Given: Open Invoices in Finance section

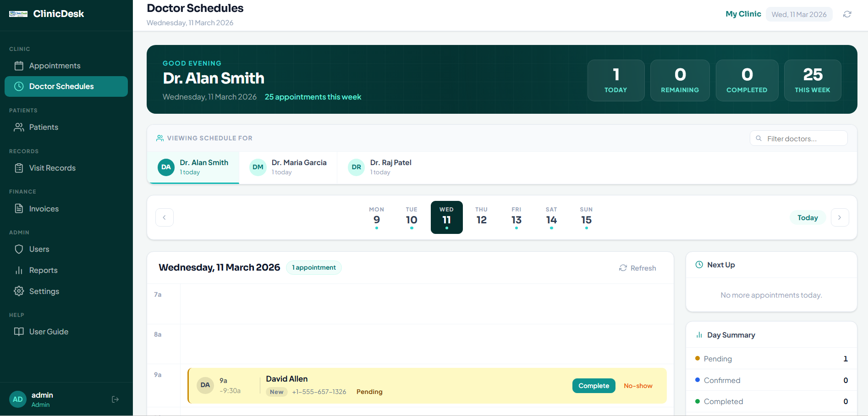Looking at the screenshot, I should point(44,209).
